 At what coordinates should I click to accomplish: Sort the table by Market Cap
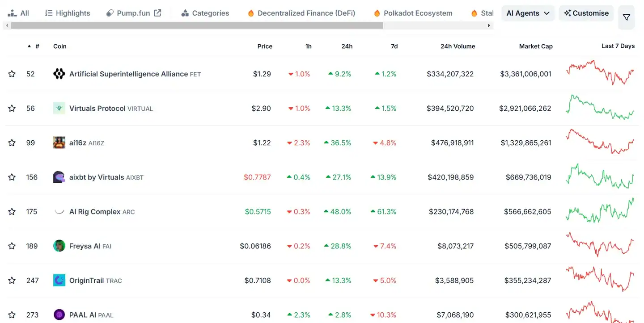pyautogui.click(x=535, y=46)
